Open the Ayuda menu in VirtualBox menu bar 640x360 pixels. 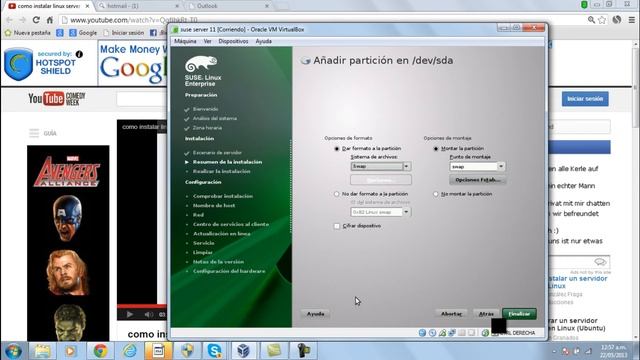(x=263, y=41)
